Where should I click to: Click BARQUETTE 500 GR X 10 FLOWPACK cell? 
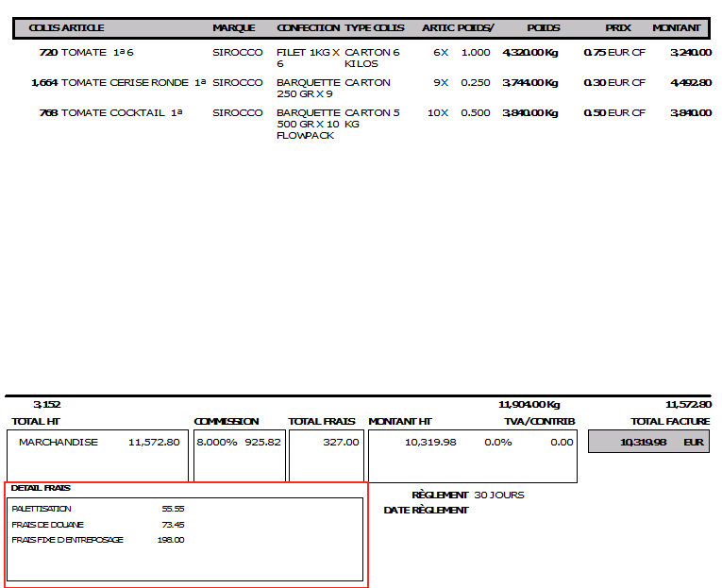(x=308, y=125)
